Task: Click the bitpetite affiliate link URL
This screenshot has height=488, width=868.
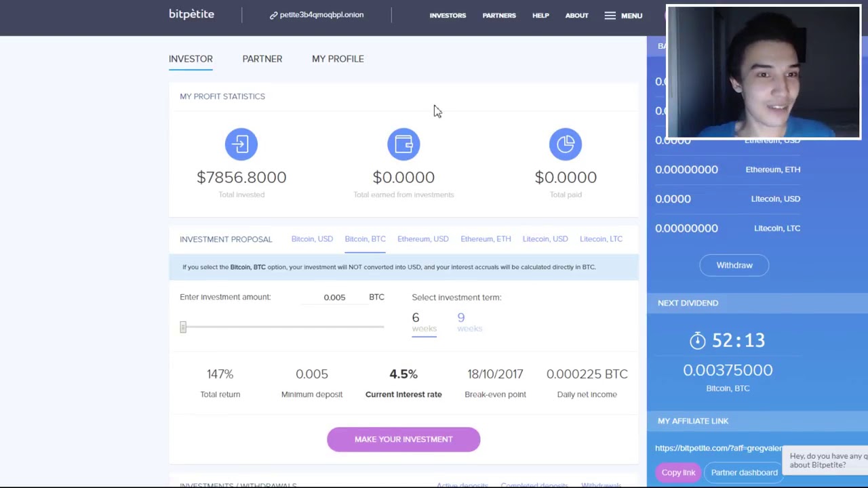Action: coord(719,448)
